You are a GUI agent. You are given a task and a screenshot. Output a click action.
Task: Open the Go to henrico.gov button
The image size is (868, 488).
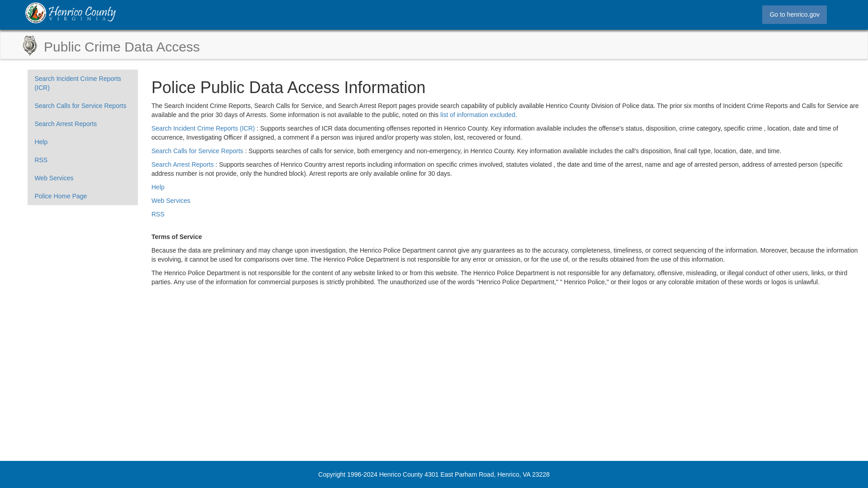click(794, 14)
